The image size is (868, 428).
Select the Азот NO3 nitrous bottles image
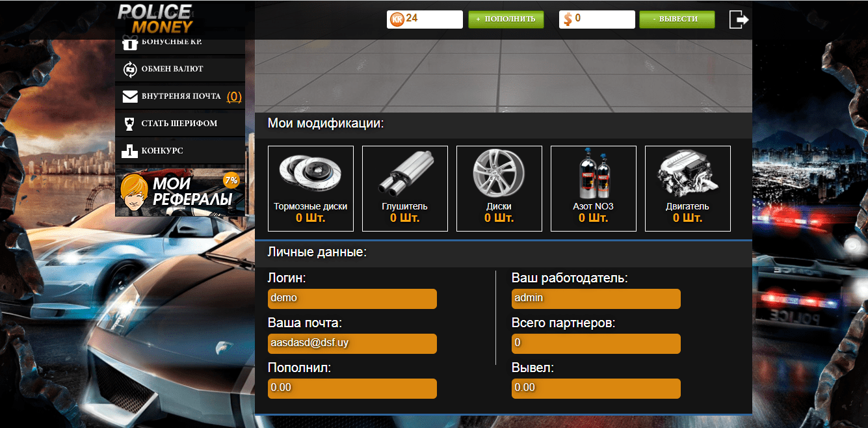coord(594,175)
